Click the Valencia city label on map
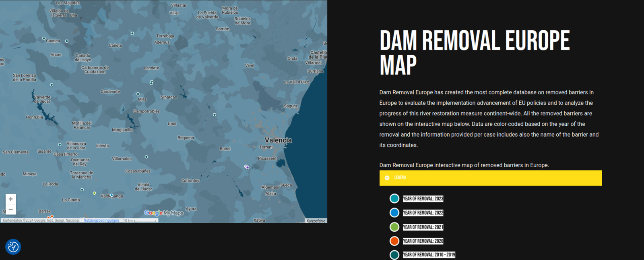644x260 pixels. tap(278, 140)
